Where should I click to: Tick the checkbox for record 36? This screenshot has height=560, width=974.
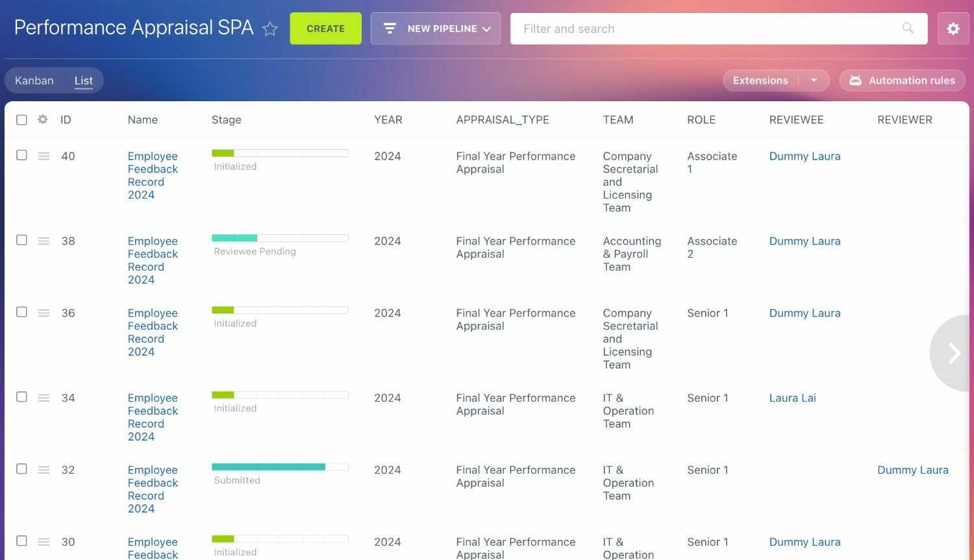coord(21,312)
